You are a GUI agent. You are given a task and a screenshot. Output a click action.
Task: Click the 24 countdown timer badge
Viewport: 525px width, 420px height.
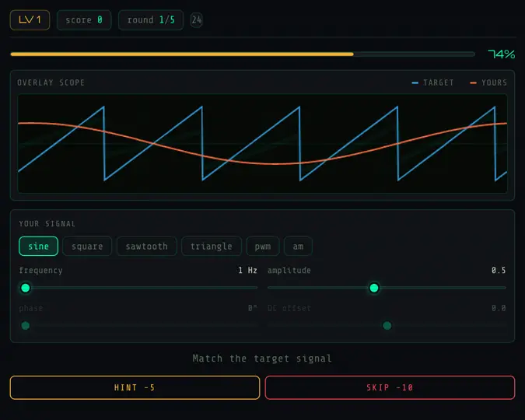point(197,20)
